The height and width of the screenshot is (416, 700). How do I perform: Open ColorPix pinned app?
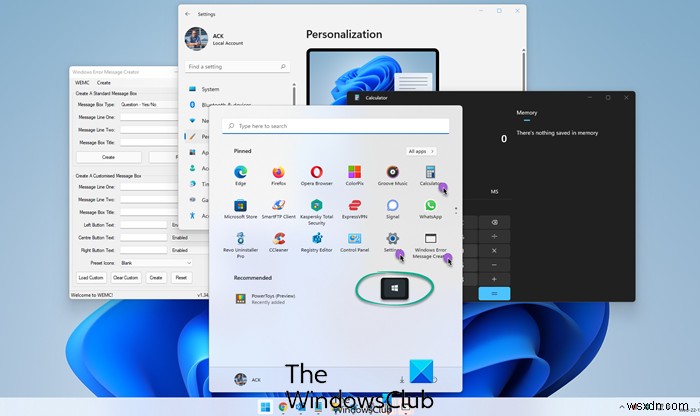click(354, 175)
